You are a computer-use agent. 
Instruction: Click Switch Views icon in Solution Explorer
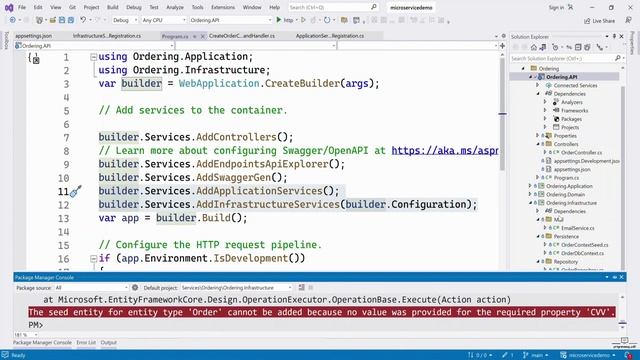542,47
